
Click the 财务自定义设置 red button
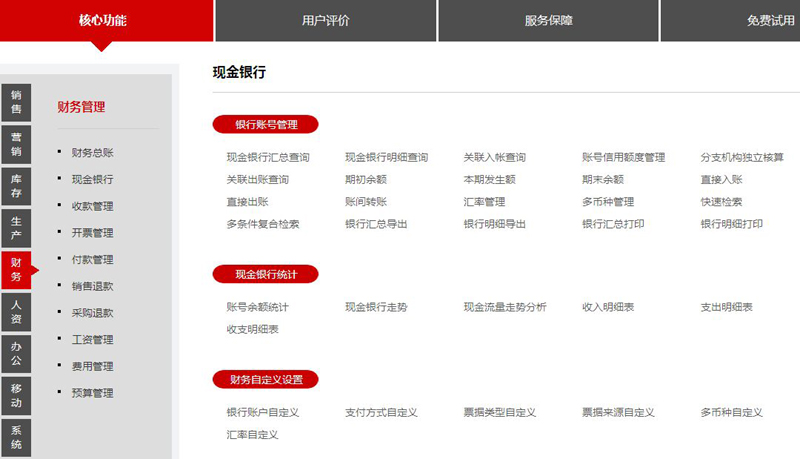coord(266,380)
